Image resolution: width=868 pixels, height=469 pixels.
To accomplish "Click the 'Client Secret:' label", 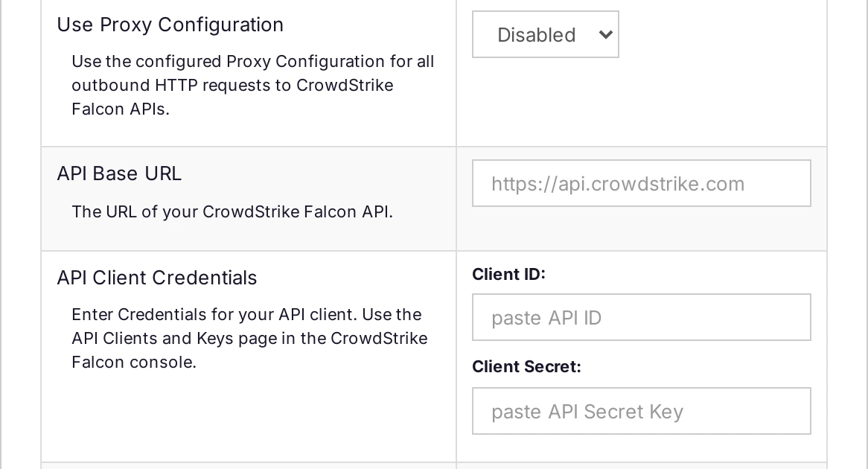I will coord(526,366).
